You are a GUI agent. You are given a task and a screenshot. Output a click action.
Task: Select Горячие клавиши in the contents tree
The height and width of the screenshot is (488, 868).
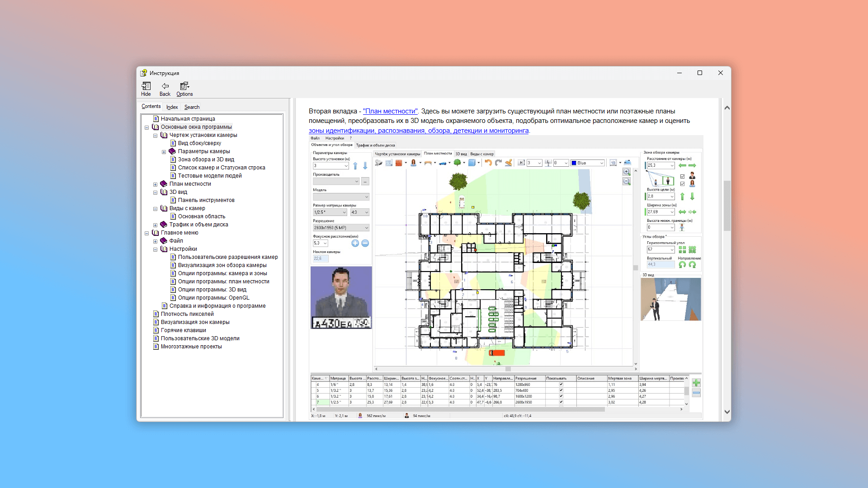[x=183, y=330]
